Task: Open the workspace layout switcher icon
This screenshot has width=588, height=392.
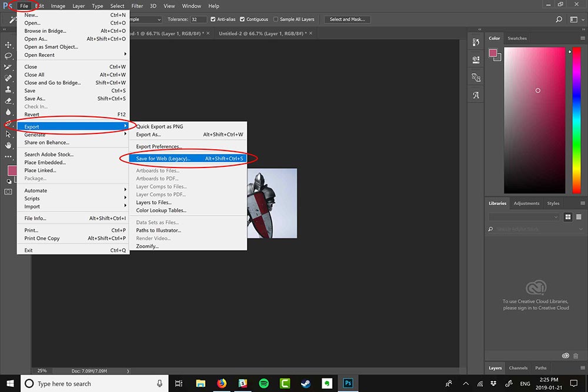Action: [574, 19]
